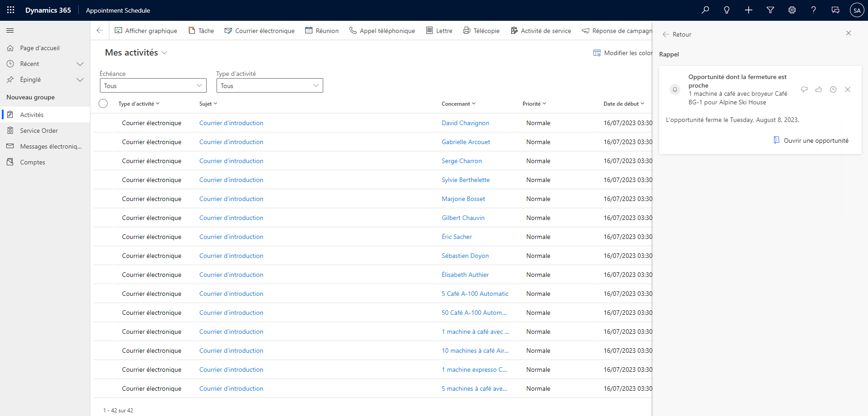This screenshot has width=868, height=416.
Task: Click the Dynamics 365 brand title
Action: tap(48, 10)
